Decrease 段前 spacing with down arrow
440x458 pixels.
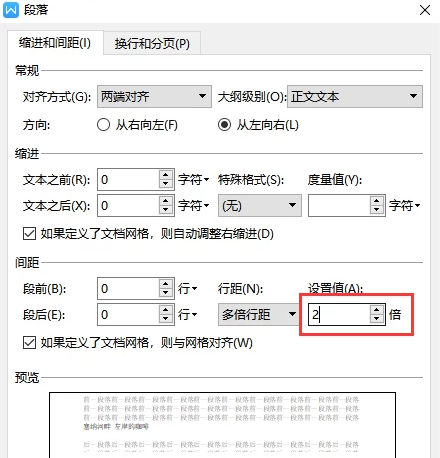click(x=166, y=293)
